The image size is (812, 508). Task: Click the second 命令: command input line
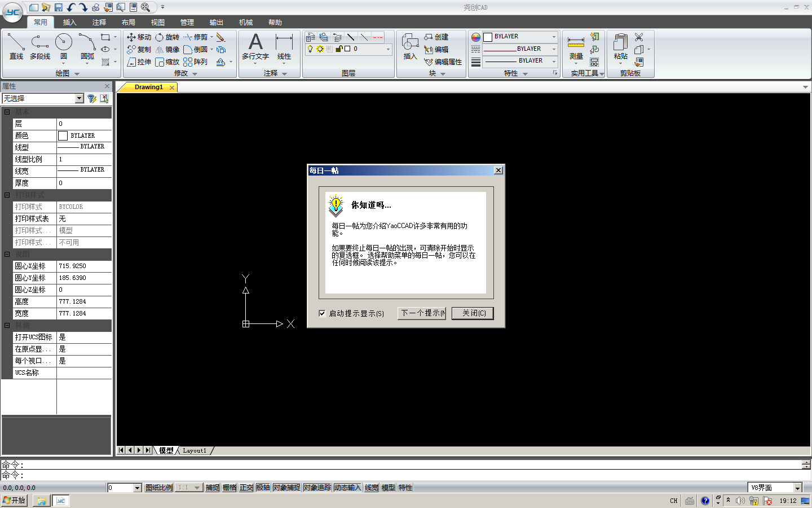(x=406, y=475)
